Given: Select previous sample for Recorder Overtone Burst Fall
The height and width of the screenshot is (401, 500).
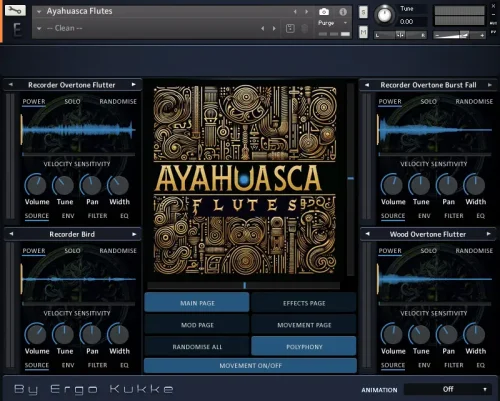Looking at the screenshot, I should click(x=367, y=85).
